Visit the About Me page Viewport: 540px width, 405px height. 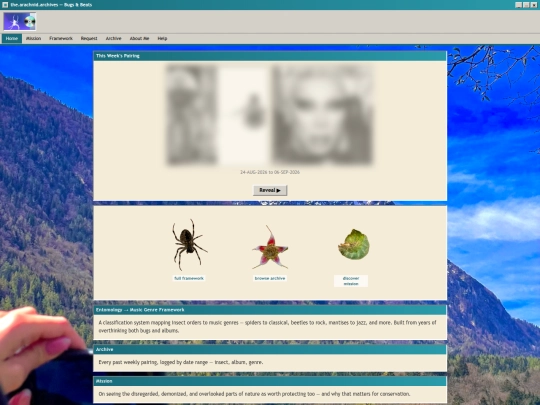[x=139, y=38]
